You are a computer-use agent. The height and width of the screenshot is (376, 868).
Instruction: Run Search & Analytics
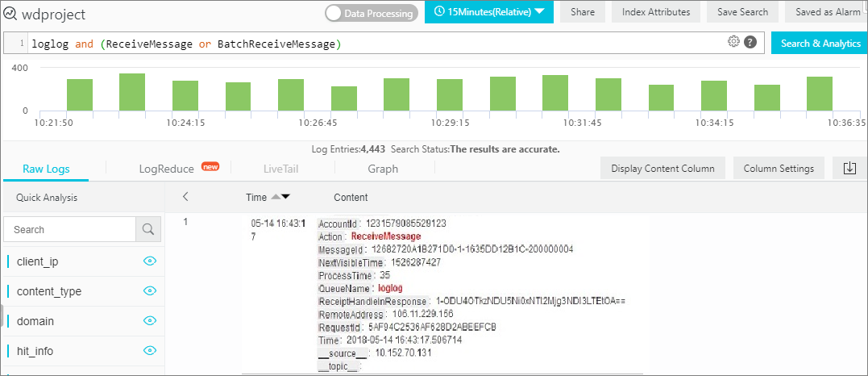click(820, 44)
